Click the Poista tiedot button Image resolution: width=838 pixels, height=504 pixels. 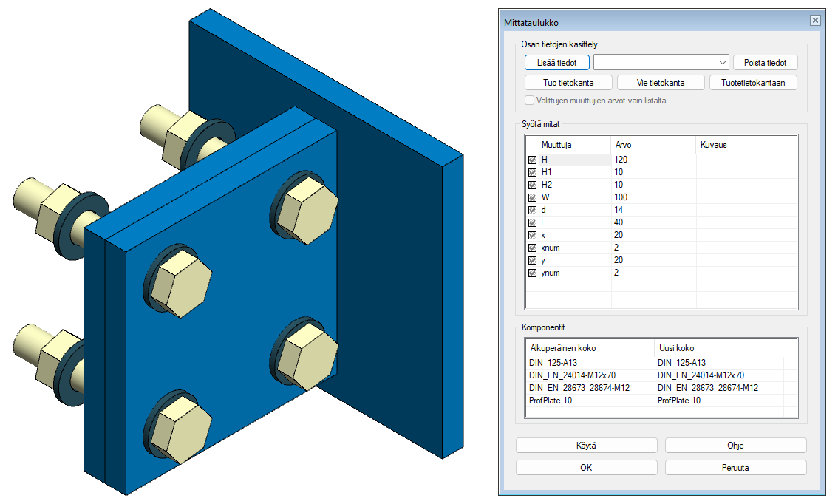(x=765, y=63)
